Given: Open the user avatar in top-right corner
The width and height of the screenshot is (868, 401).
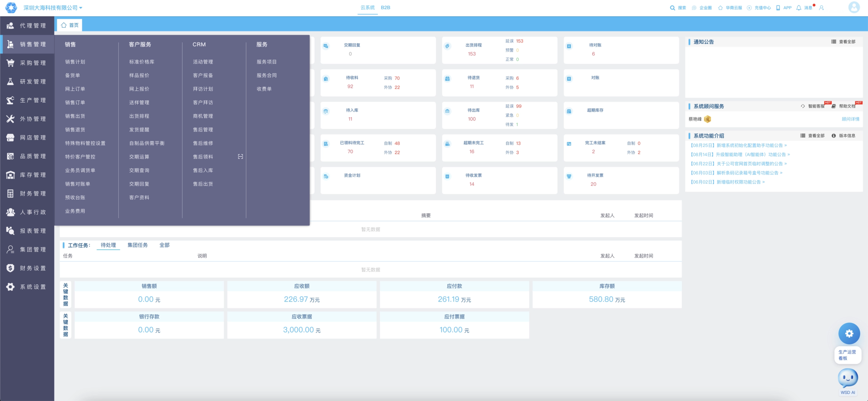Looking at the screenshot, I should pyautogui.click(x=854, y=7).
